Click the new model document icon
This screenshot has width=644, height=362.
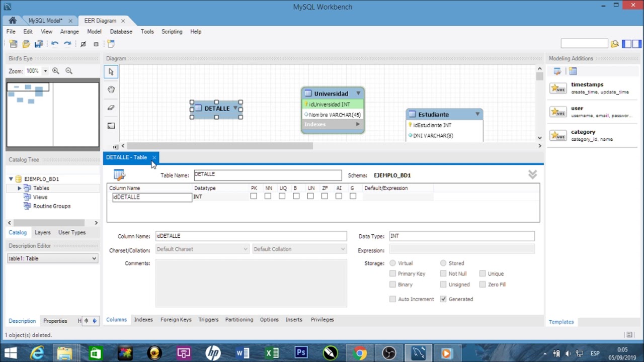[x=14, y=44]
